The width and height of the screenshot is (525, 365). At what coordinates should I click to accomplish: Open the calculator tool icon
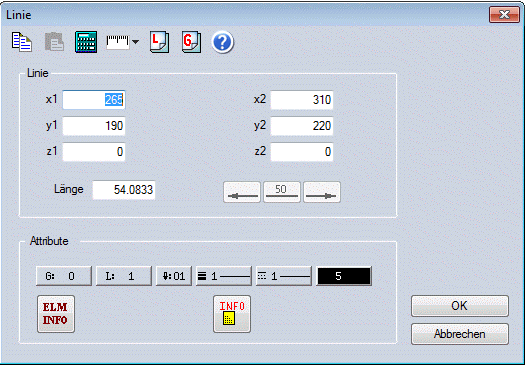tap(86, 42)
